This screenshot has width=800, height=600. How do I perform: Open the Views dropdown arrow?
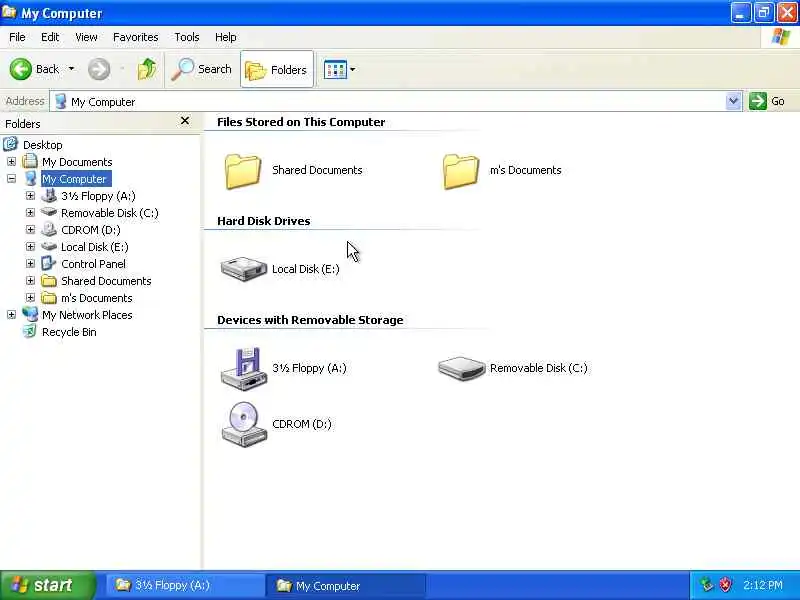coord(353,69)
